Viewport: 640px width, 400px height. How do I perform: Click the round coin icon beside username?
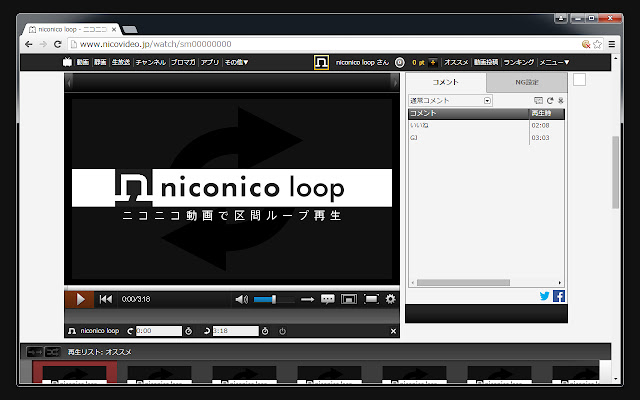point(400,62)
